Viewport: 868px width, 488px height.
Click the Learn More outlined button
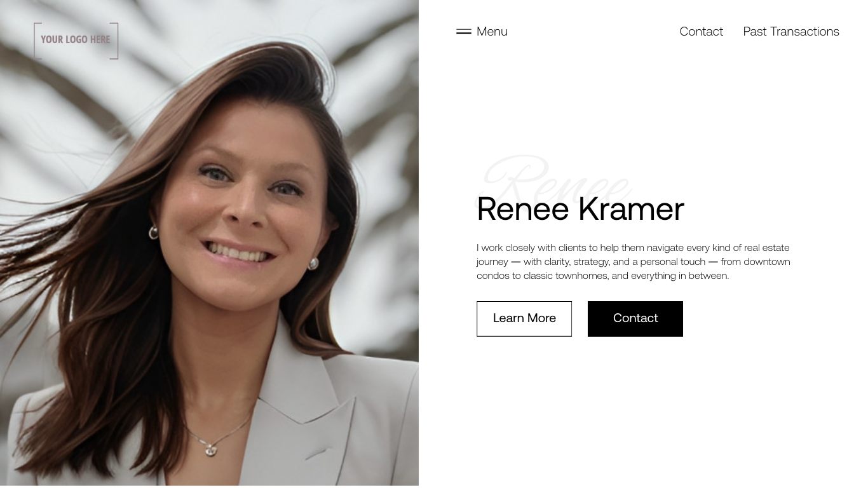[524, 318]
